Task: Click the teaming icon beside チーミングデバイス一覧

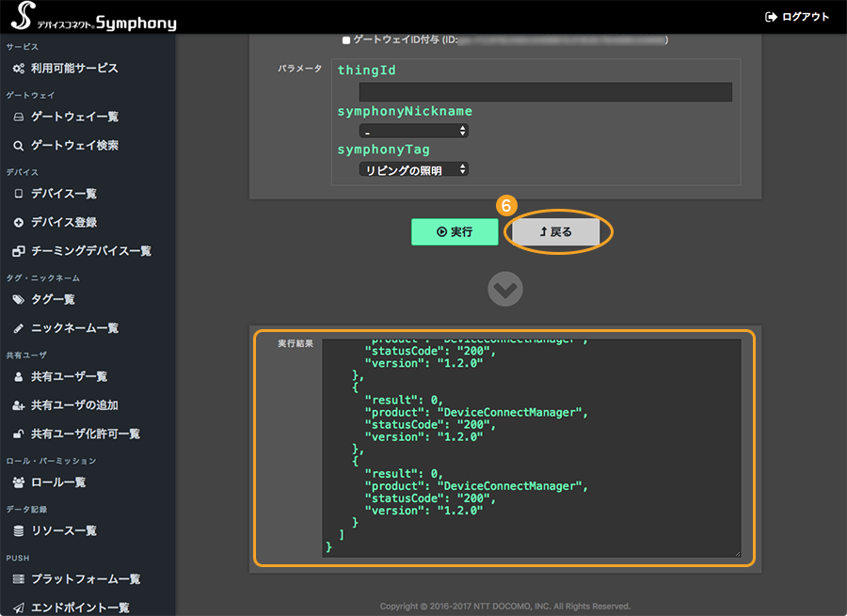Action: 19,251
